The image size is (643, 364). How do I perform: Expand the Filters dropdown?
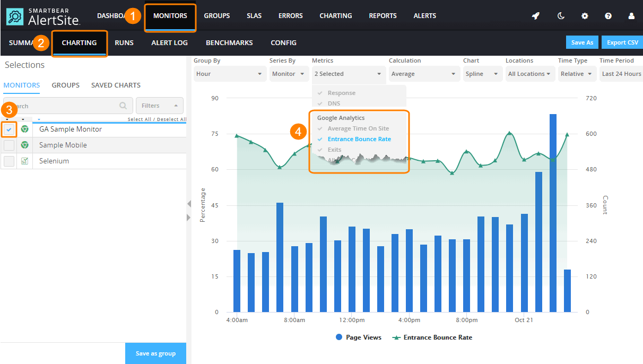pos(160,106)
